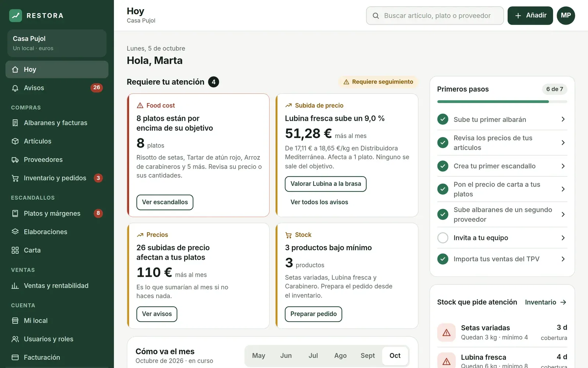Click the Añadir button
The height and width of the screenshot is (368, 588).
point(530,15)
